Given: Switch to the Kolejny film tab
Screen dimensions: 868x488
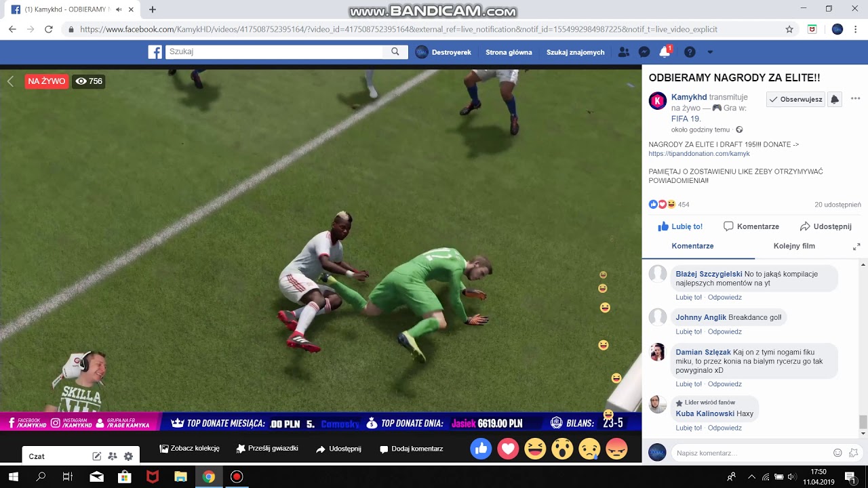Looking at the screenshot, I should coord(794,246).
